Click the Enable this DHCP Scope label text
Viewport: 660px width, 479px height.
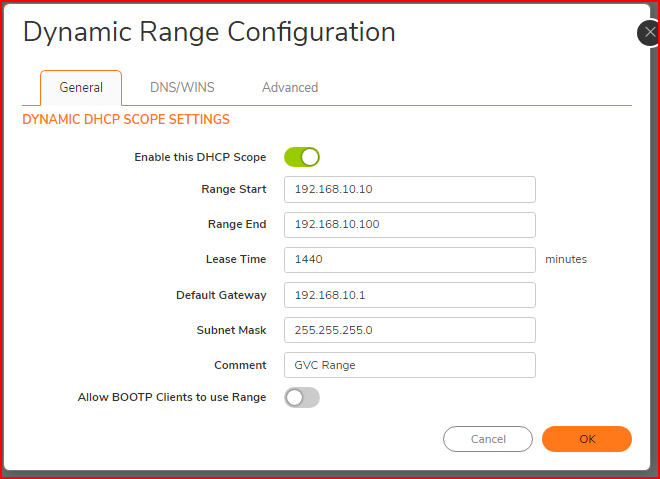click(x=200, y=157)
